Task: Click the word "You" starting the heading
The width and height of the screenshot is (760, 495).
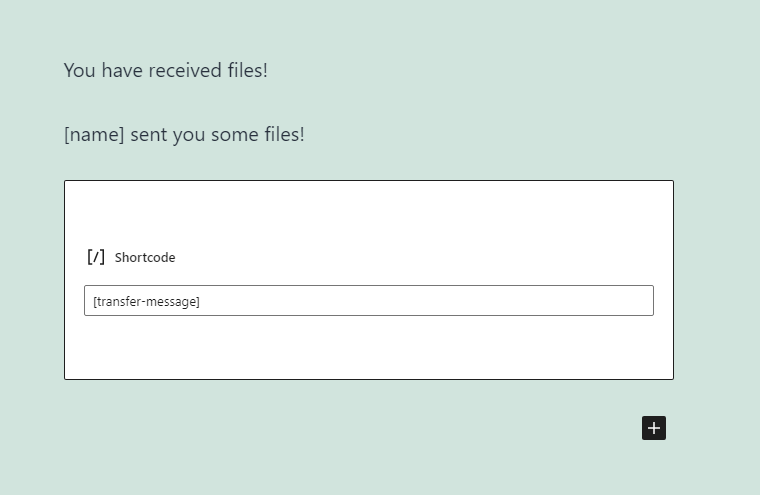Action: point(79,71)
